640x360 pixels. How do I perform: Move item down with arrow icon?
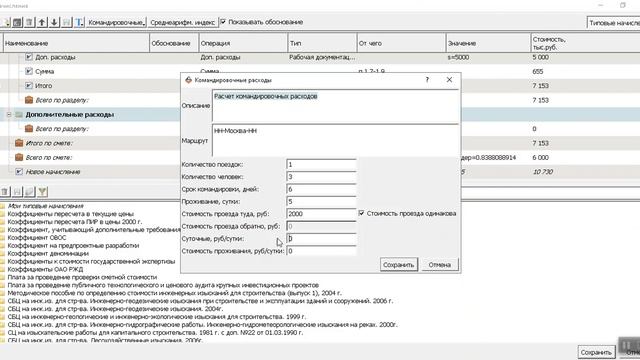(x=54, y=22)
